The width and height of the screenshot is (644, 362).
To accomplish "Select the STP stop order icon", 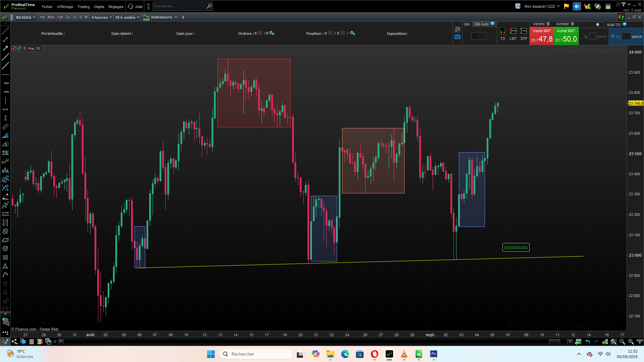I will [523, 31].
